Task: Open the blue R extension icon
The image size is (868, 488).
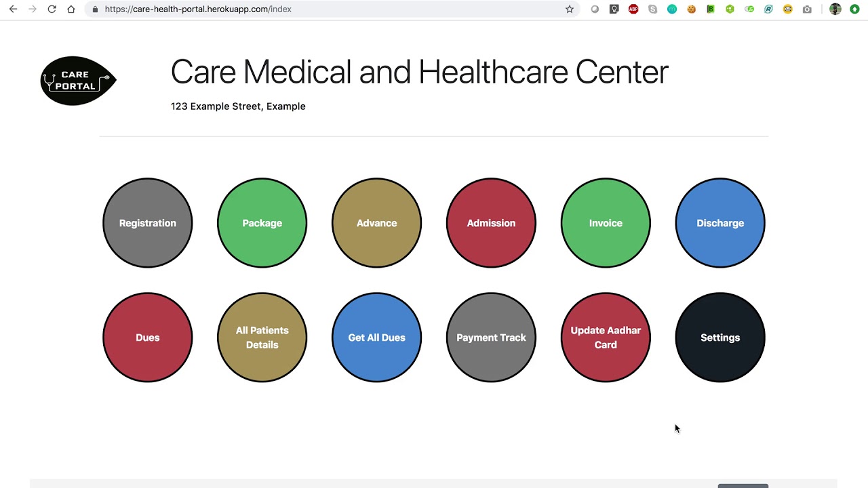Action: 768,9
